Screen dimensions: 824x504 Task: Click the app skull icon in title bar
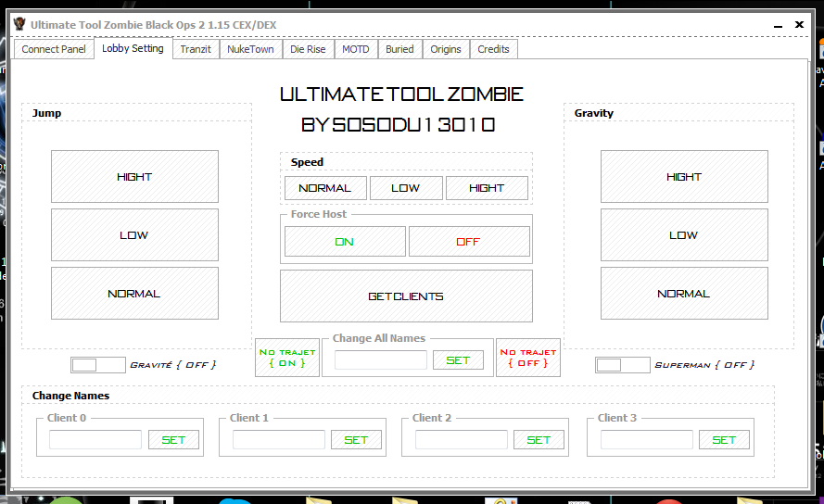(20, 24)
